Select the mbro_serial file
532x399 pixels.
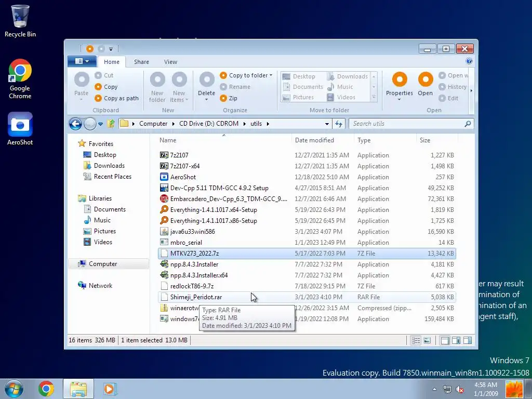307,243
